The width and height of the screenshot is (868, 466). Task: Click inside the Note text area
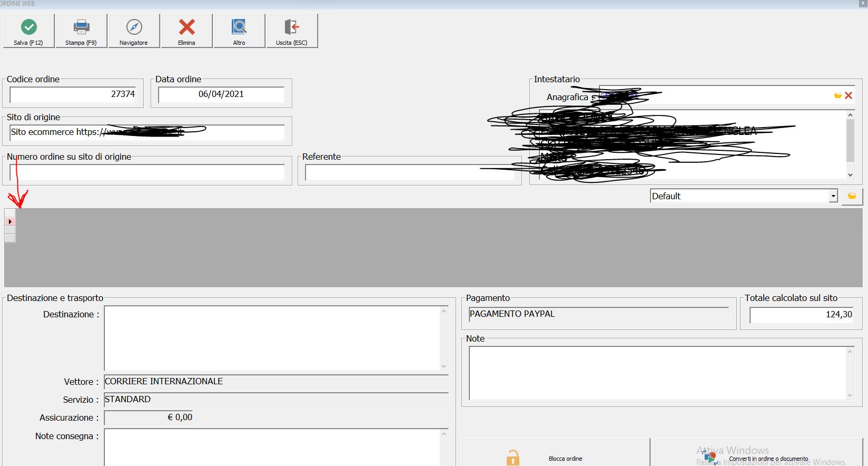(657, 373)
